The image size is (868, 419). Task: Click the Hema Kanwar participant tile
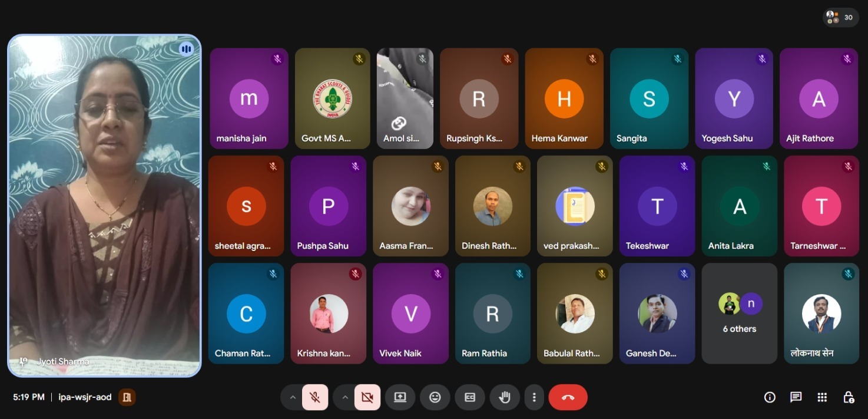(x=564, y=98)
